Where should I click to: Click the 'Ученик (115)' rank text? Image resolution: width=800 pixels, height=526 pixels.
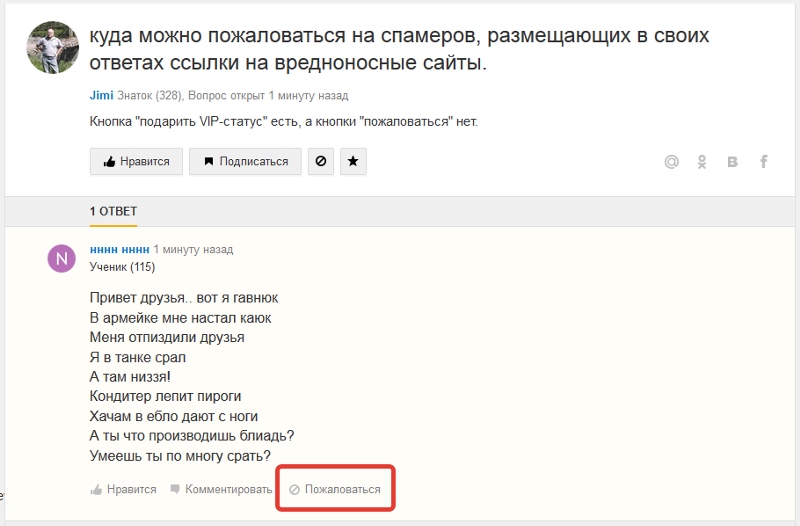[x=122, y=267]
